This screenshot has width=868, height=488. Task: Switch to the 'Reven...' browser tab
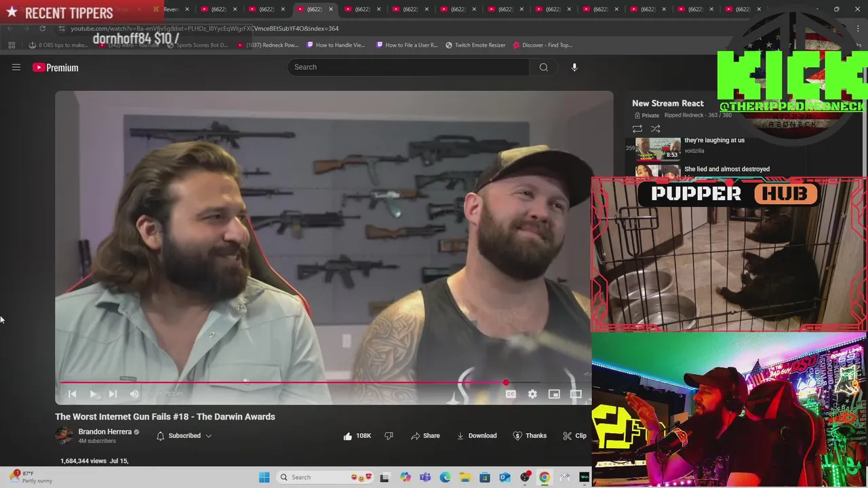point(170,9)
